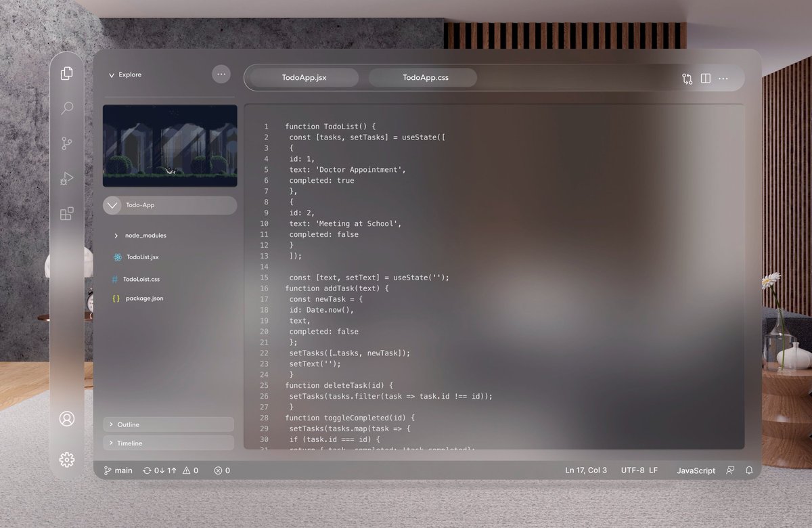
Task: Open Run and Debug icon
Action: coord(66,179)
